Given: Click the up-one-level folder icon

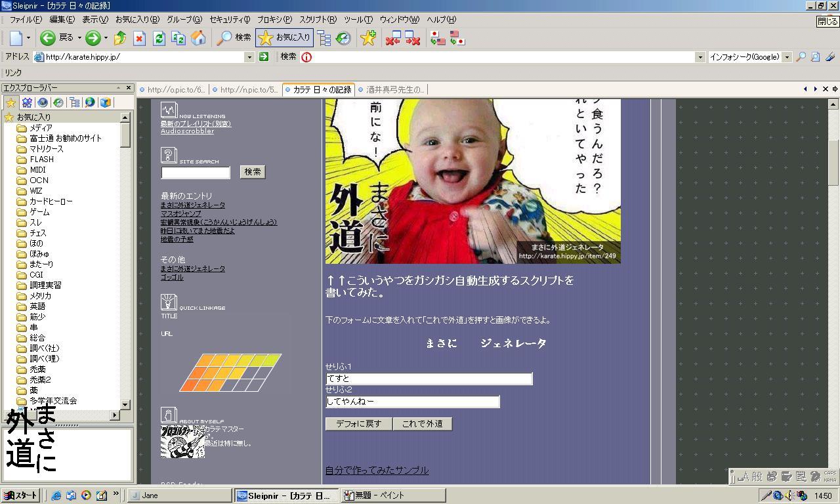Looking at the screenshot, I should pyautogui.click(x=120, y=38).
